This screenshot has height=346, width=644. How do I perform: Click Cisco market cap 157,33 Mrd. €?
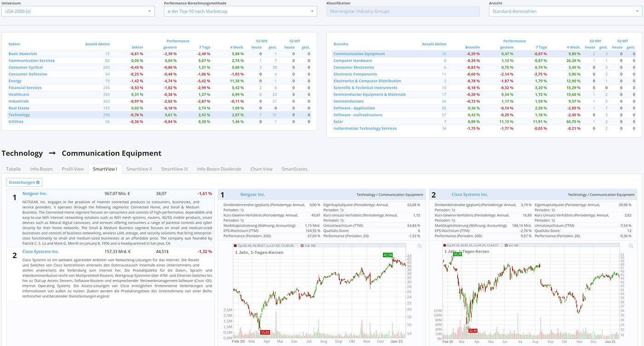117,252
